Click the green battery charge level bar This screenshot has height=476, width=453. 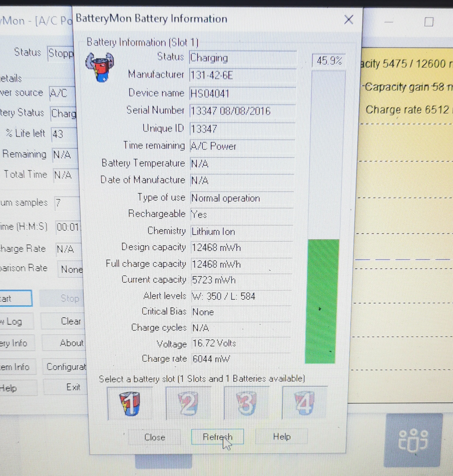tap(321, 301)
